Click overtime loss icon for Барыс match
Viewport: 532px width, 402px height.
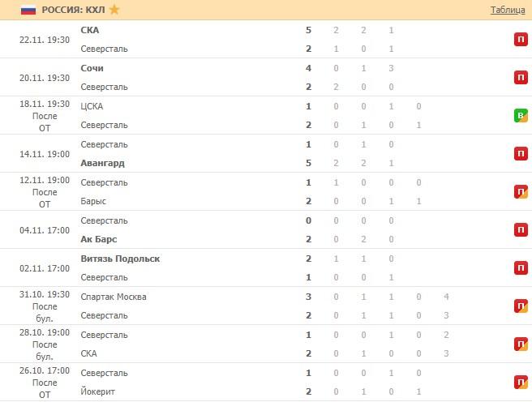tap(521, 191)
